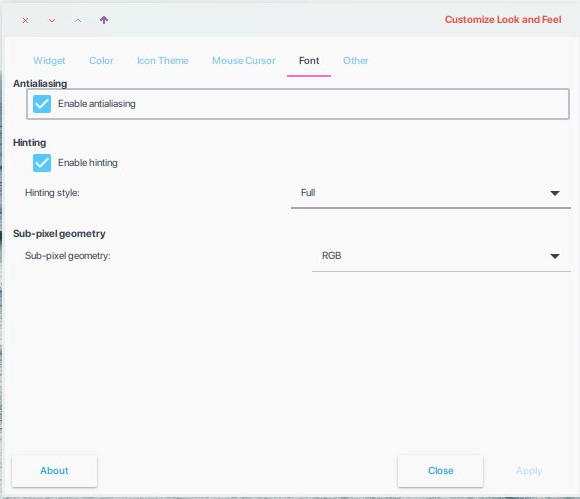The width and height of the screenshot is (580, 499).
Task: Open the Hinting style dropdown showing Full
Action: pos(431,193)
